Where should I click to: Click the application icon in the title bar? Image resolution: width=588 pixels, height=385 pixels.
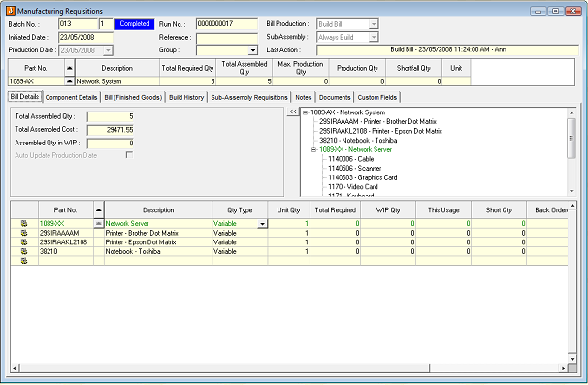click(x=11, y=11)
